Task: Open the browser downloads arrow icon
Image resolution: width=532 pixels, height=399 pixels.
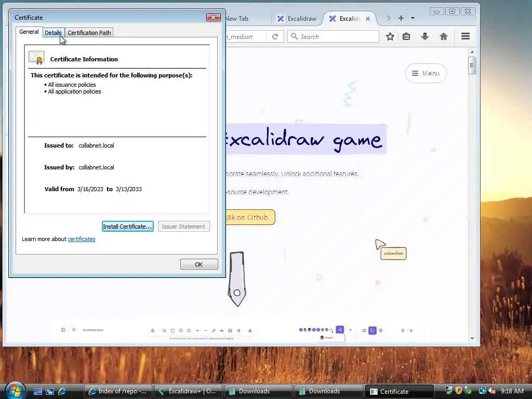Action: (x=425, y=36)
